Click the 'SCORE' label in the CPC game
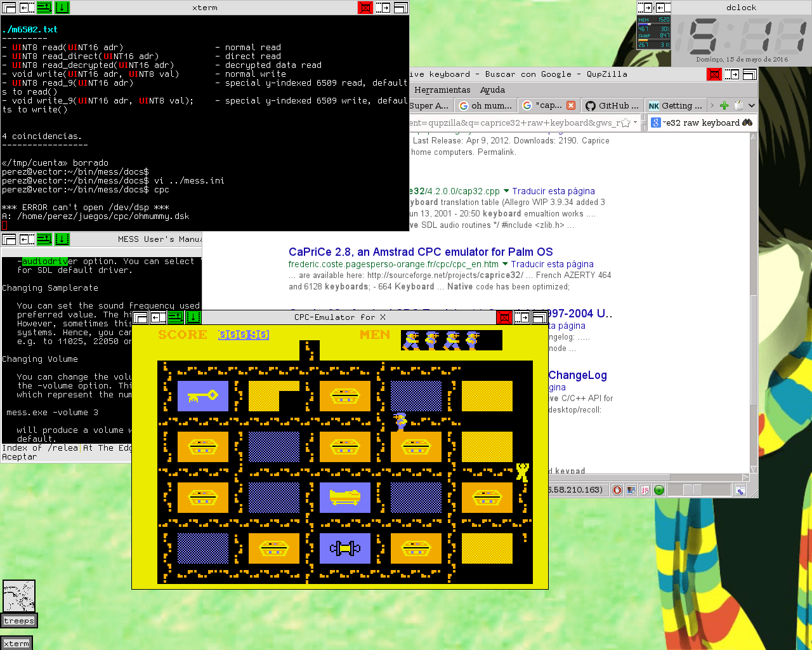This screenshot has width=812, height=650. click(183, 335)
